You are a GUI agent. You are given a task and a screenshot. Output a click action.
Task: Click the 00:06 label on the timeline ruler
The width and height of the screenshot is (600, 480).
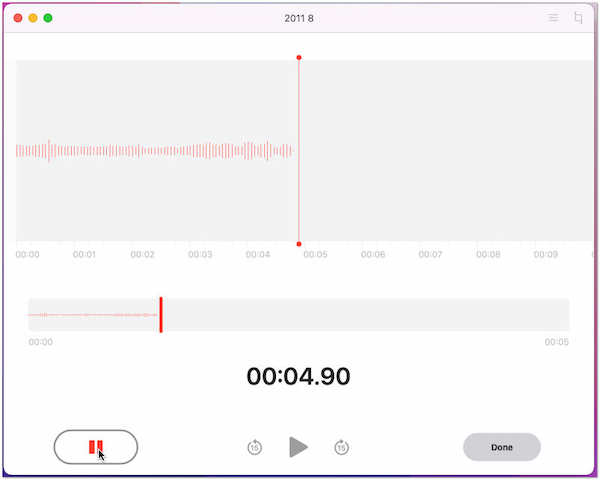(373, 255)
